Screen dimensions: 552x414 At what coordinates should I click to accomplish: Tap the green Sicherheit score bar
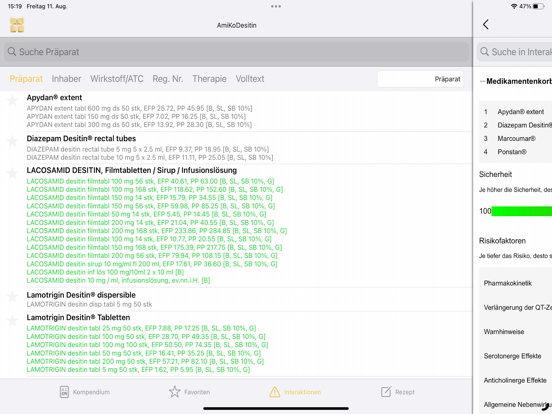522,211
